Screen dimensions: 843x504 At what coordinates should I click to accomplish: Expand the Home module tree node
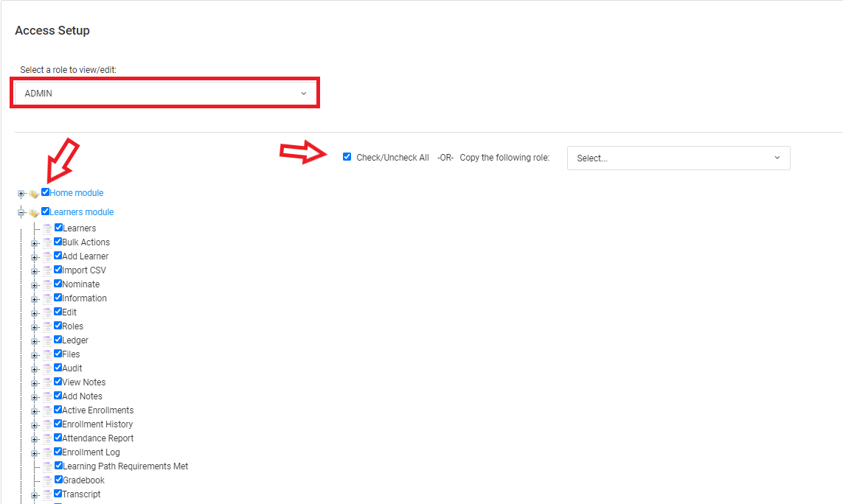(x=21, y=194)
